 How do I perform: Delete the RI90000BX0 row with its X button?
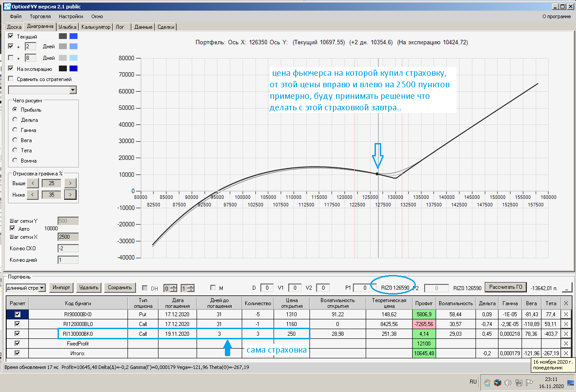[566, 314]
